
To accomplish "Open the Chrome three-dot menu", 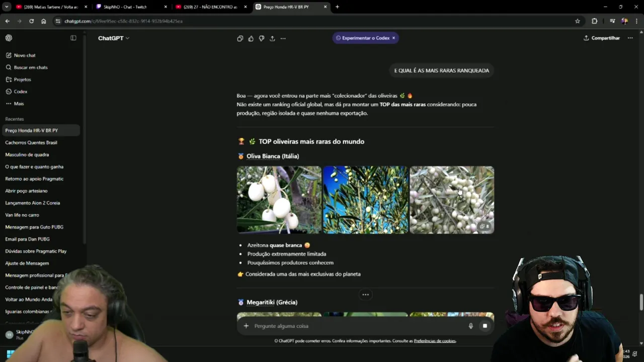I will tap(637, 21).
